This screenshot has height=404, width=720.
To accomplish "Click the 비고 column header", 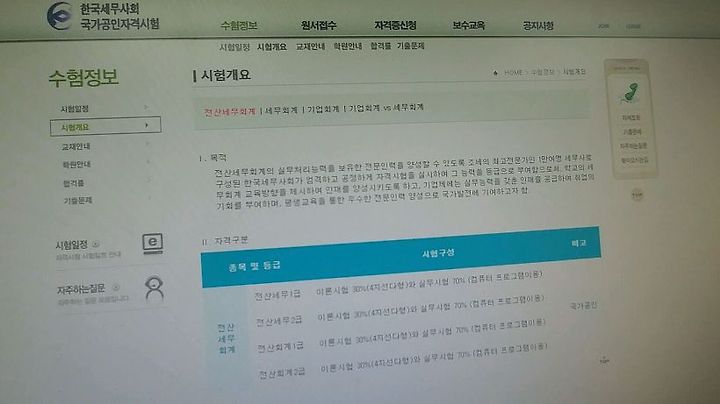I will [579, 243].
